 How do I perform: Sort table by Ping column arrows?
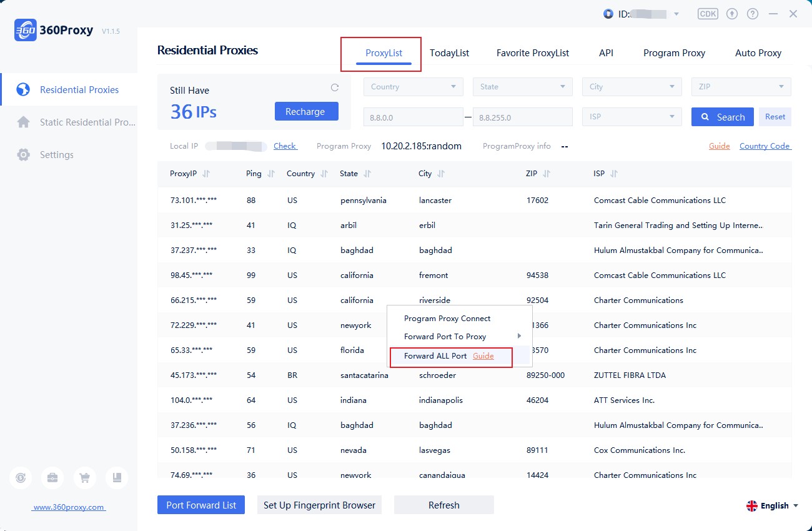(270, 174)
